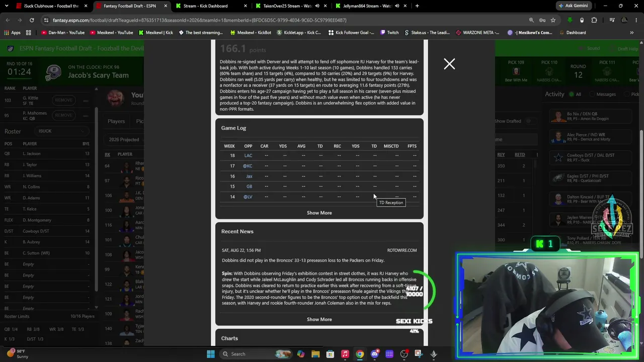Viewport: 644px width, 362px height.
Task: Show overflow bookmarks with the double chevron
Action: coord(632,33)
